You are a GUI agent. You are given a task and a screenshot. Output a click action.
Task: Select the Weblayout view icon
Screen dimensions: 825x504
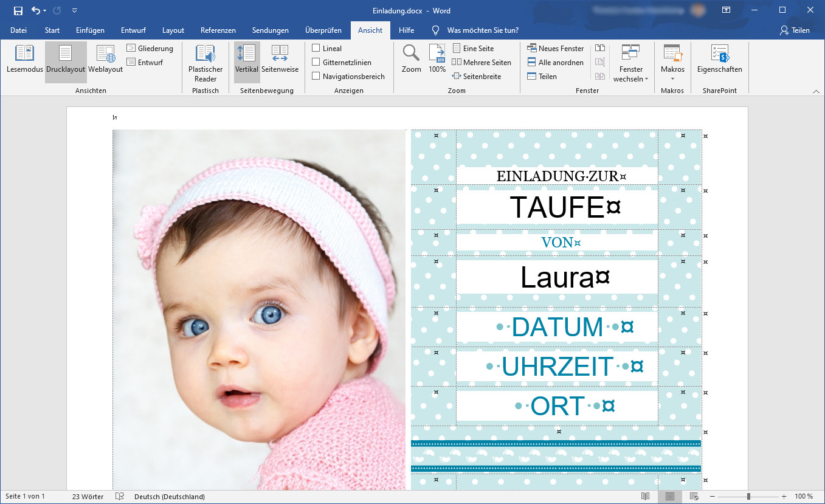(105, 60)
